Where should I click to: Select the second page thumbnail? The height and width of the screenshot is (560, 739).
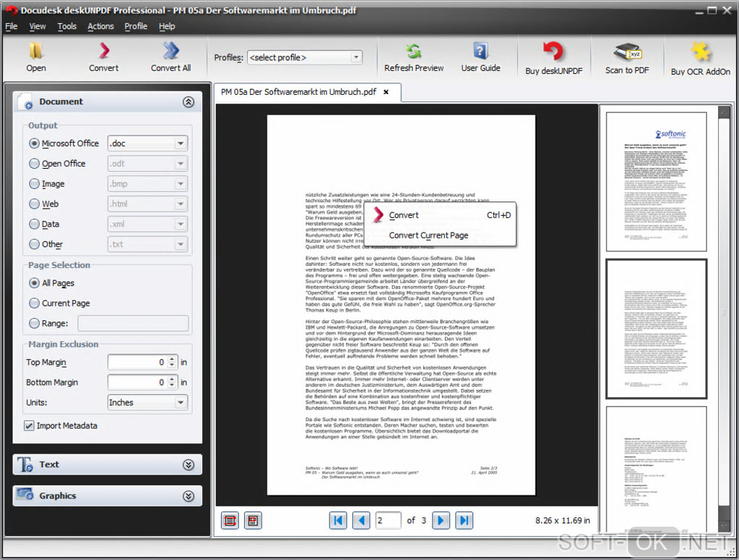pyautogui.click(x=656, y=329)
